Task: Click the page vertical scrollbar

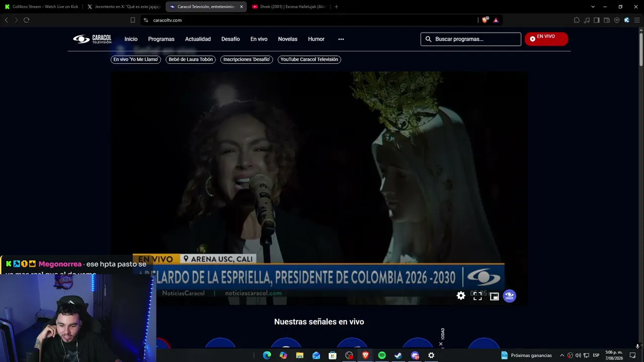Action: (641, 50)
